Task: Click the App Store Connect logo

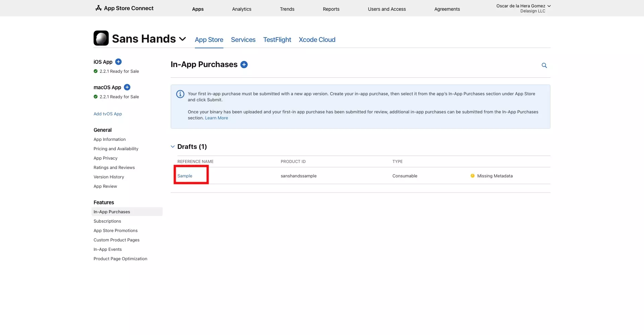Action: pos(124,8)
